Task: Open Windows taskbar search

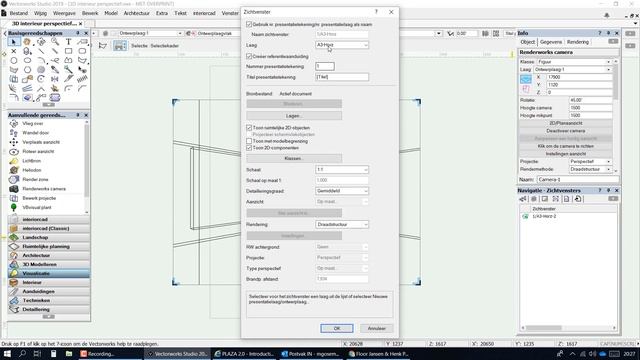Action: 22,354
